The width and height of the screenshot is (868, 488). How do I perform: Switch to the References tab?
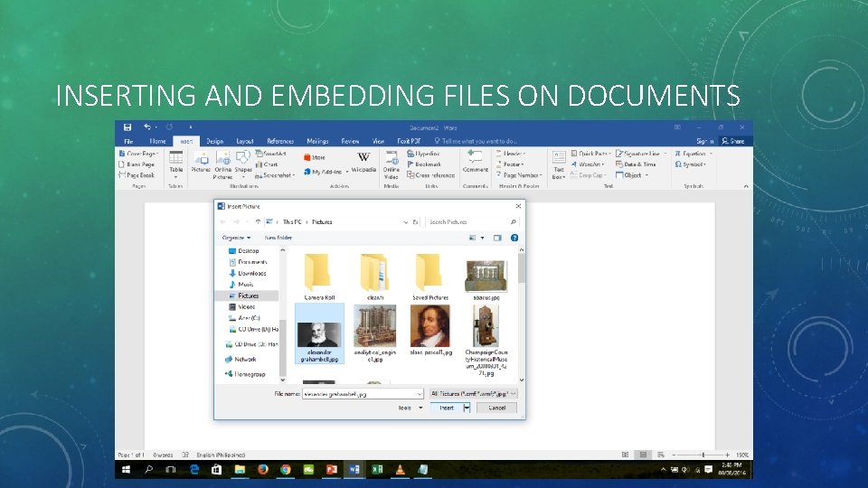click(x=280, y=141)
